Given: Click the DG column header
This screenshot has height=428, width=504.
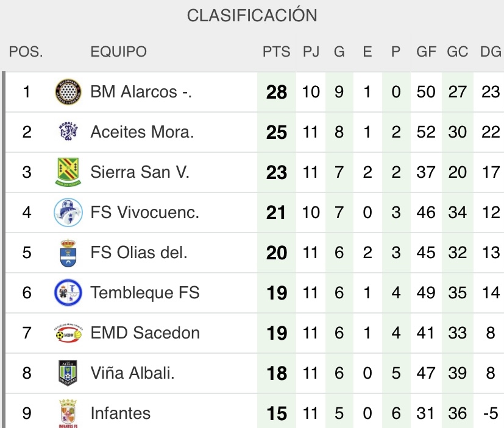Looking at the screenshot, I should point(491,52).
